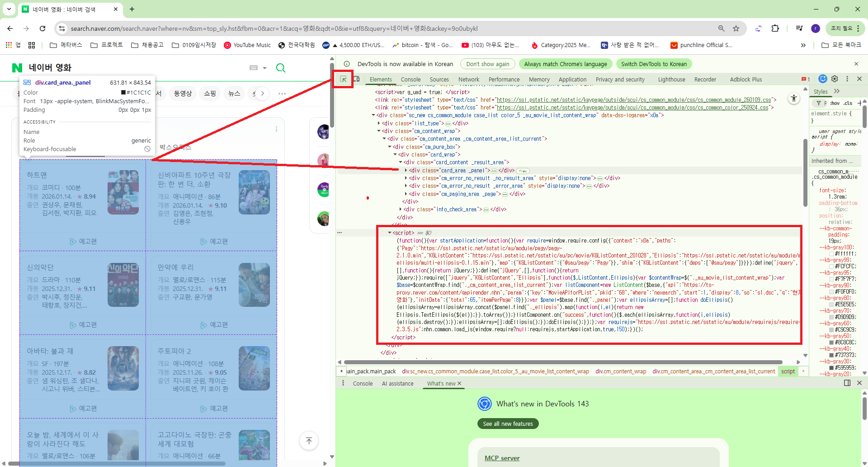Open the AI assistance drawer tab
The height and width of the screenshot is (467, 868).
[x=397, y=383]
